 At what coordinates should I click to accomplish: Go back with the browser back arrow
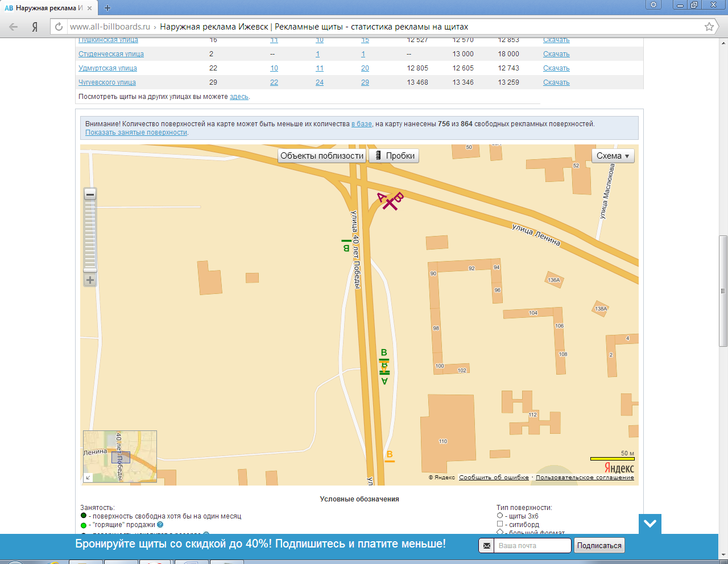tap(14, 27)
